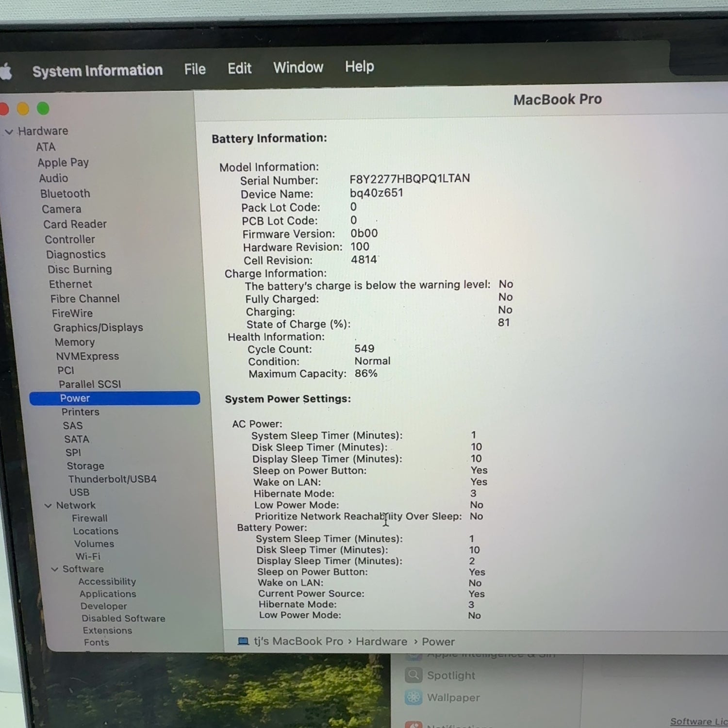Open the System Information app menu
This screenshot has width=728, height=728.
point(98,70)
